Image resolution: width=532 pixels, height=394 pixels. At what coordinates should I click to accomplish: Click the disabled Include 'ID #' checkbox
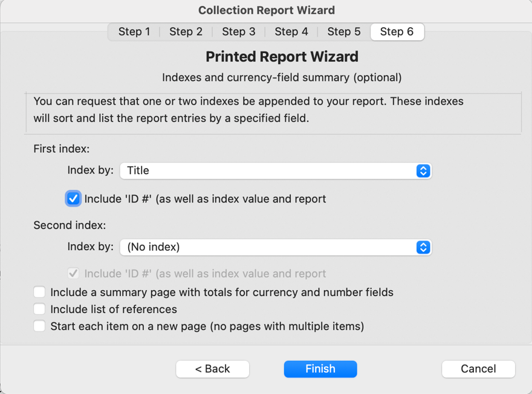(73, 273)
